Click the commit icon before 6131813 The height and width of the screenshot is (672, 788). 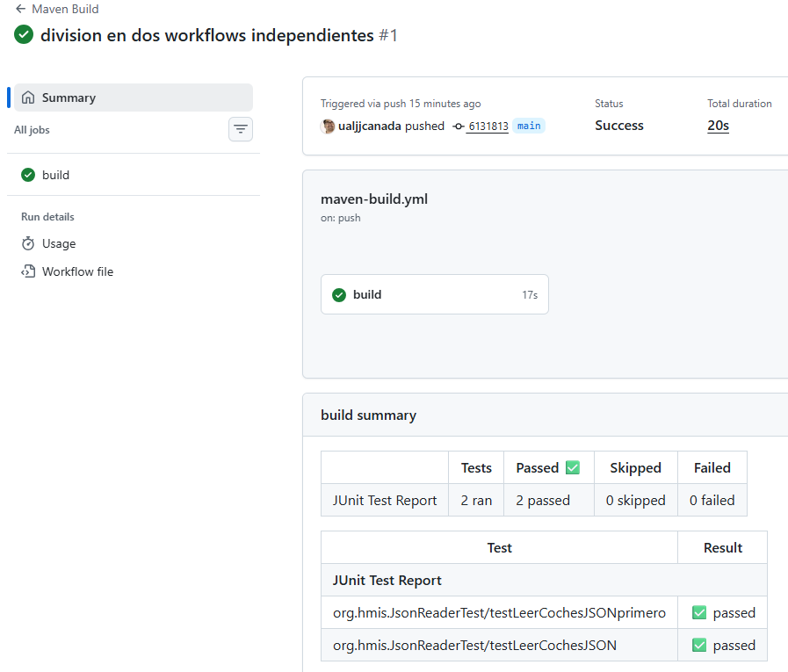pyautogui.click(x=459, y=126)
